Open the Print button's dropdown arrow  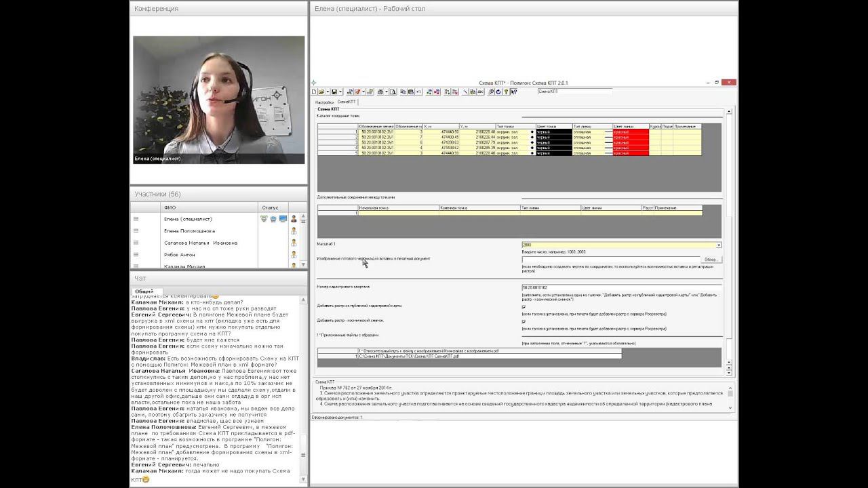(386, 91)
